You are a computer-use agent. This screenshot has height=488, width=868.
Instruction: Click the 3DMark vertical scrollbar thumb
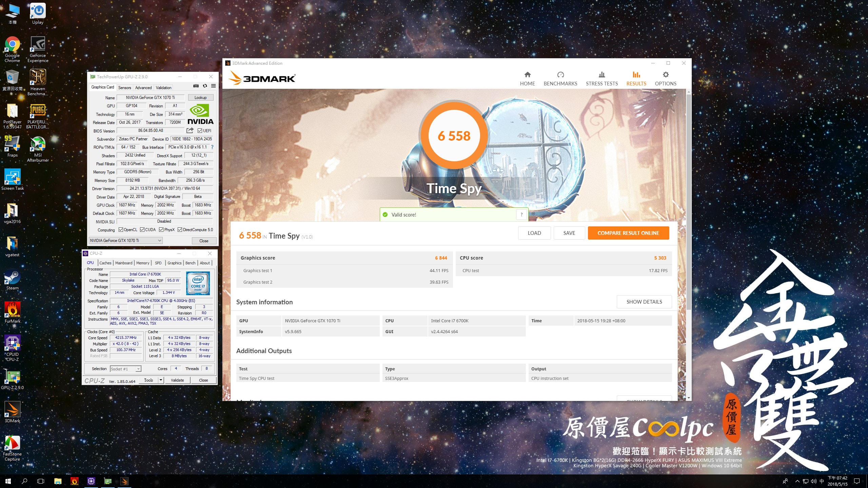tap(688, 202)
